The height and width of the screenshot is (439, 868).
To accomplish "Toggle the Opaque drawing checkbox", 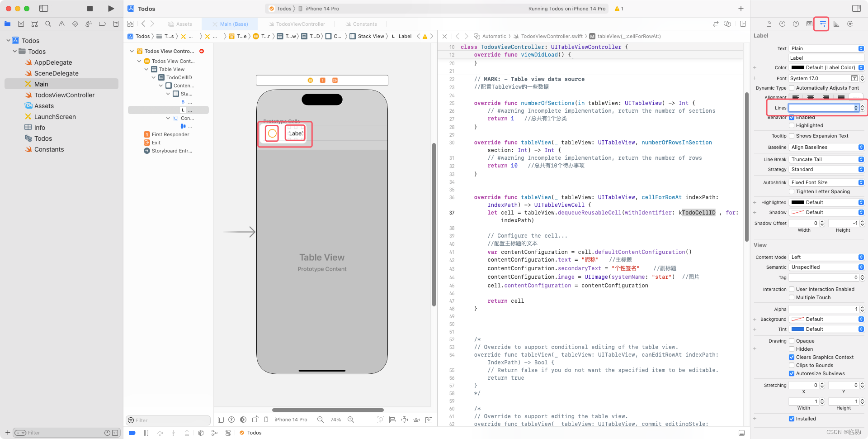I will pos(792,341).
